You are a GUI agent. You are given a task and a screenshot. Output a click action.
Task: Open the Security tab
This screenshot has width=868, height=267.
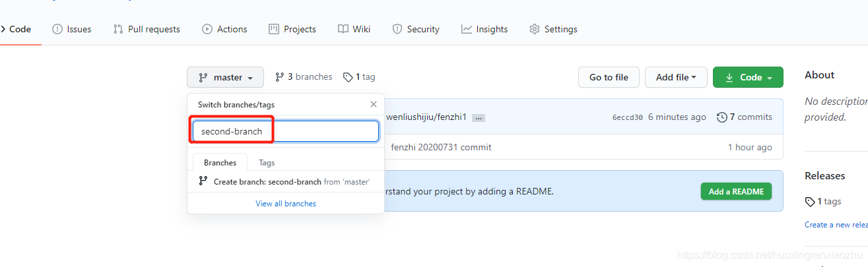(x=416, y=29)
